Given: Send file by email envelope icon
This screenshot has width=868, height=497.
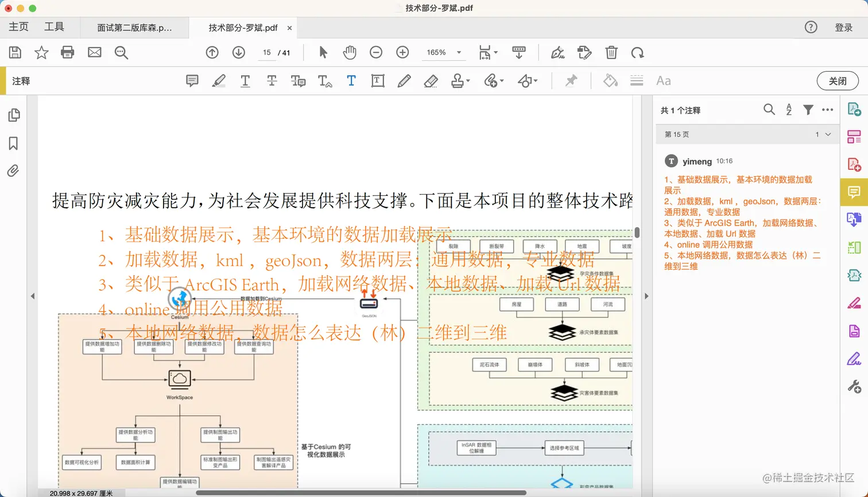Looking at the screenshot, I should (x=95, y=53).
